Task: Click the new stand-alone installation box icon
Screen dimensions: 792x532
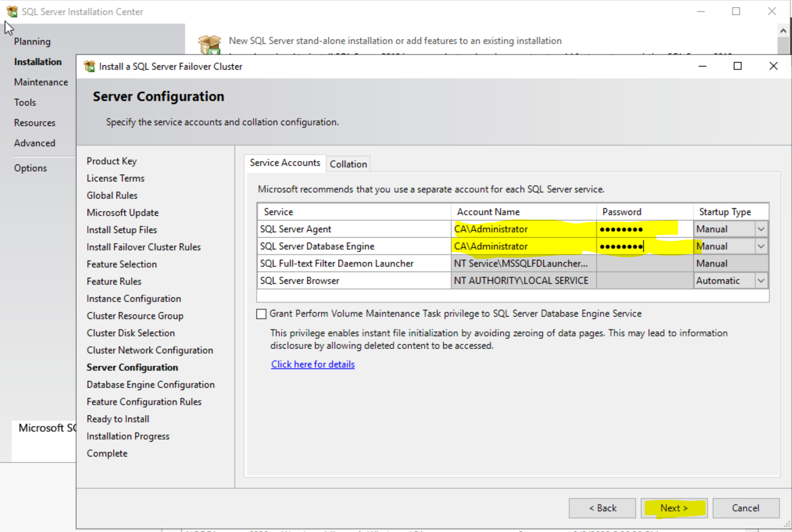Action: 209,44
